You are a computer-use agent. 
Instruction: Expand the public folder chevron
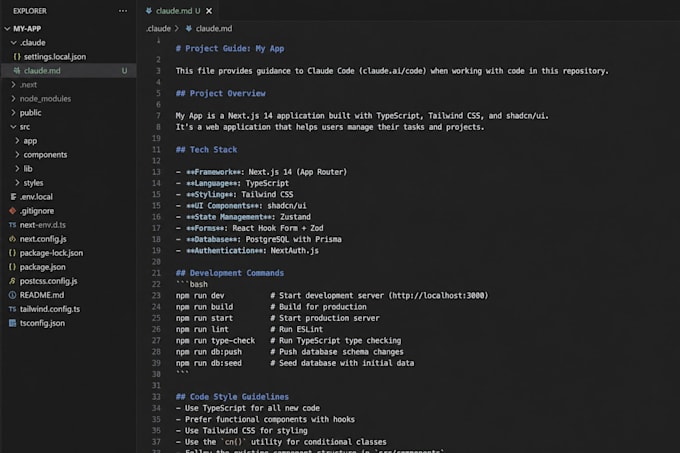[13, 113]
